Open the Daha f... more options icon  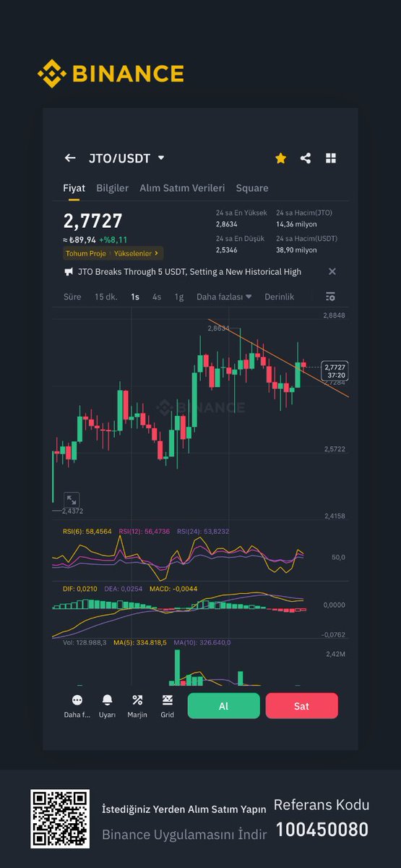point(77,706)
